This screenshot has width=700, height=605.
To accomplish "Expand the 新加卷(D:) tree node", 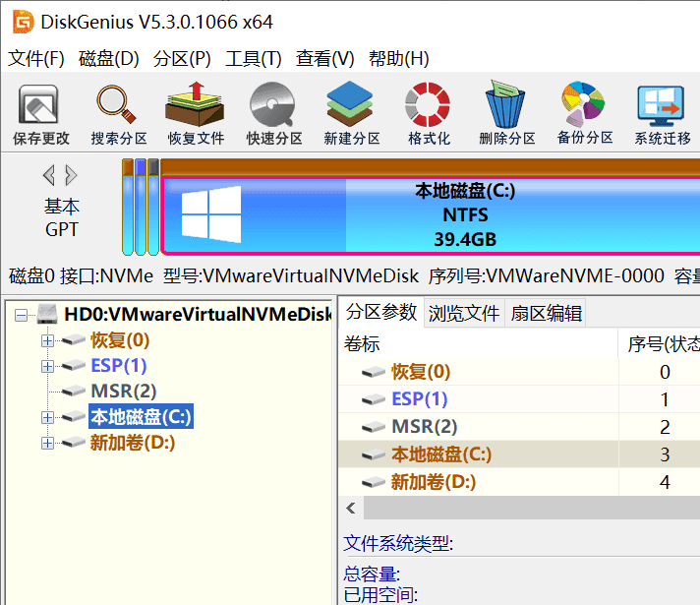I will [47, 443].
